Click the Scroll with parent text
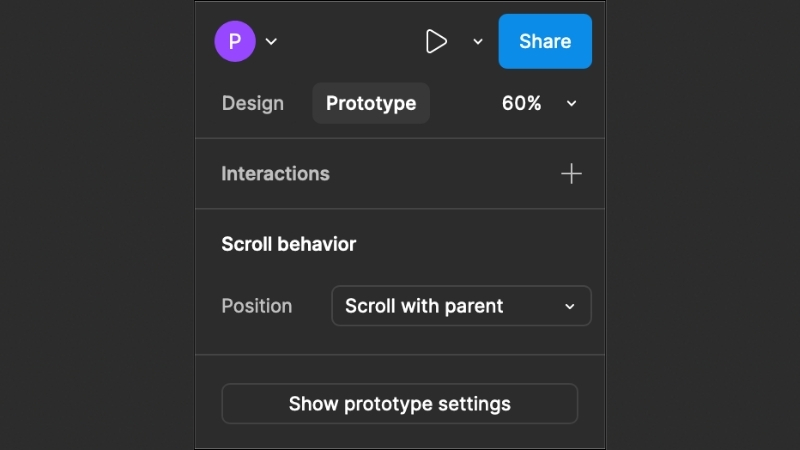This screenshot has width=800, height=450. pos(424,306)
